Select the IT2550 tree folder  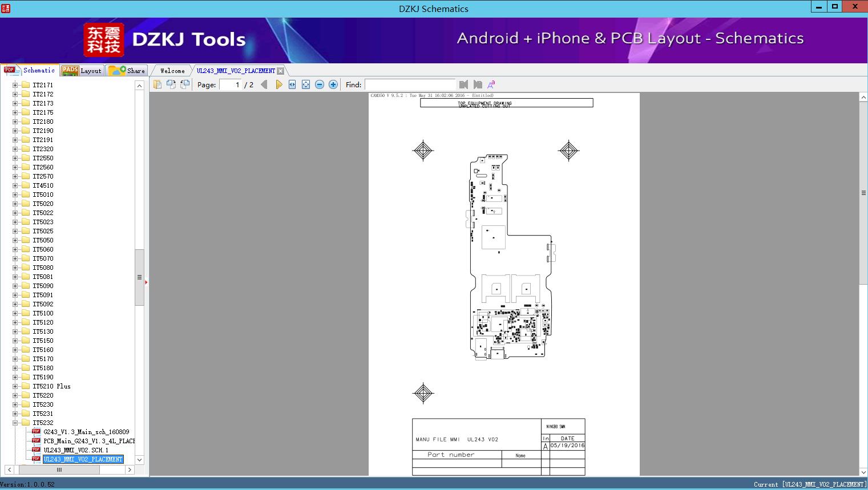tap(43, 158)
